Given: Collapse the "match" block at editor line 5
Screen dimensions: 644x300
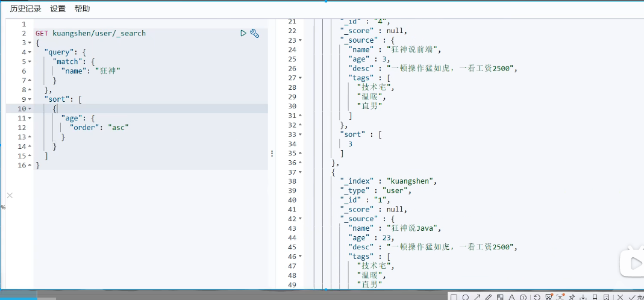Looking at the screenshot, I should [30, 61].
